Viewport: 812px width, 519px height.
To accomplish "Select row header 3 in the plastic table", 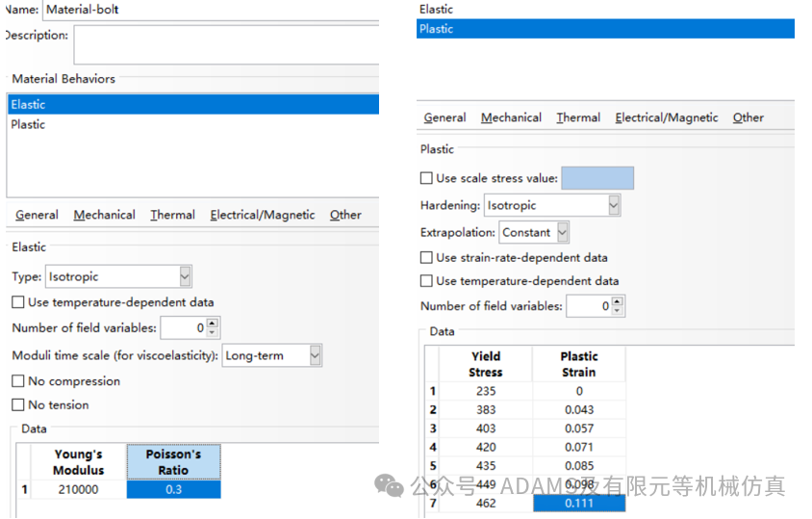I will [x=432, y=428].
